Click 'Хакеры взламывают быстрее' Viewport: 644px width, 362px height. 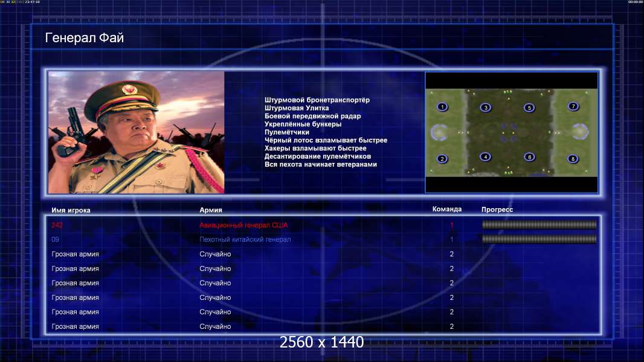click(315, 148)
